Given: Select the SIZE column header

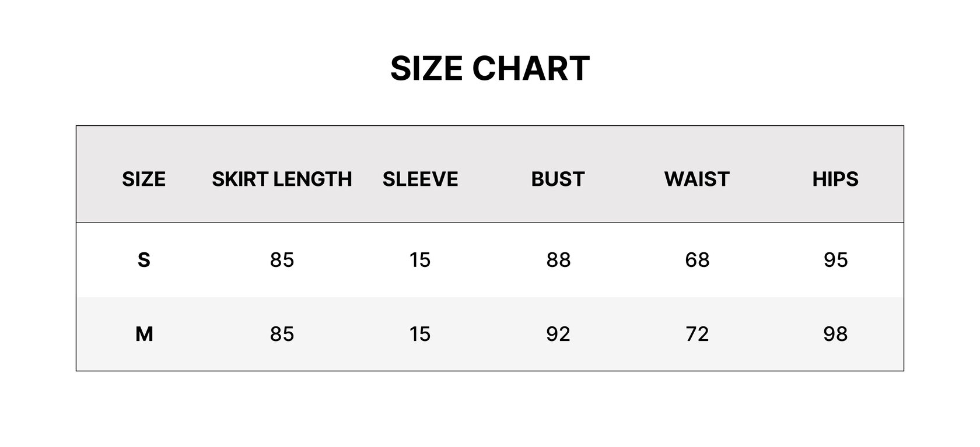Looking at the screenshot, I should (143, 179).
